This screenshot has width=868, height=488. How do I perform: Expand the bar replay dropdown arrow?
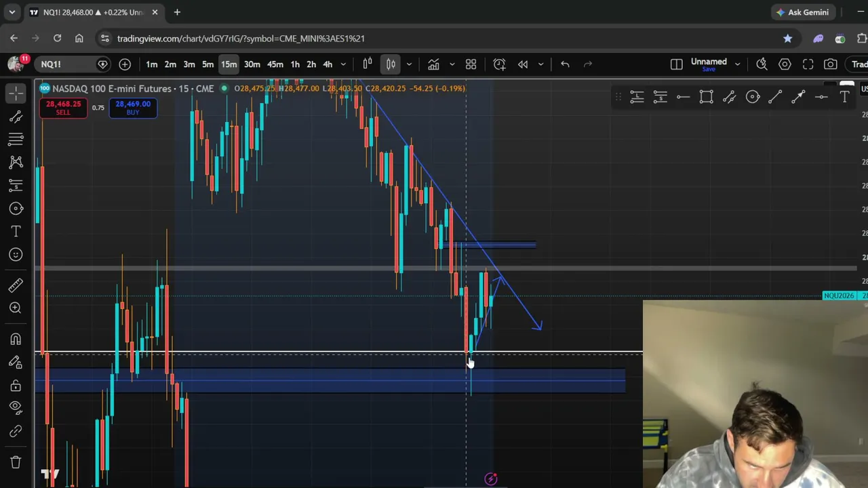(540, 64)
